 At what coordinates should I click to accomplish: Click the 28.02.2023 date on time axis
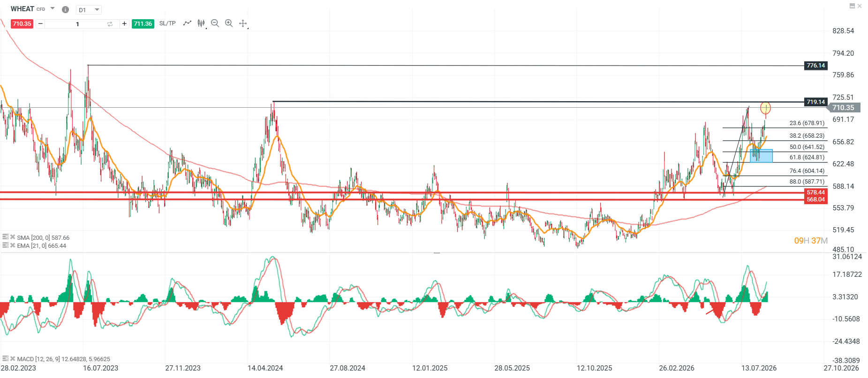click(18, 368)
